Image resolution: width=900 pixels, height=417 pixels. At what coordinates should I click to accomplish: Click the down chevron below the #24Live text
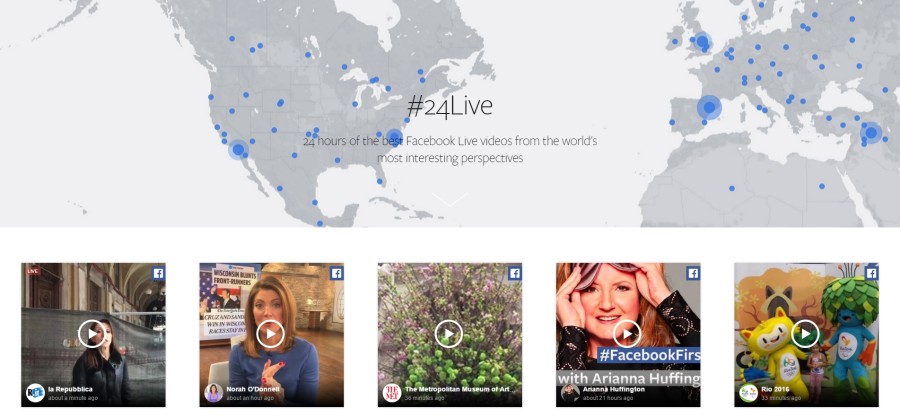(x=450, y=199)
